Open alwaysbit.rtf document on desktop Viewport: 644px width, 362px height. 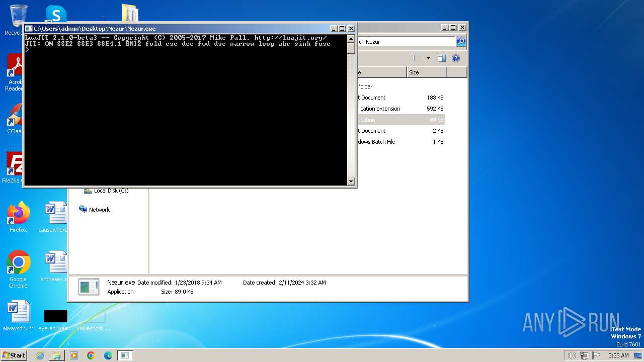(x=18, y=316)
